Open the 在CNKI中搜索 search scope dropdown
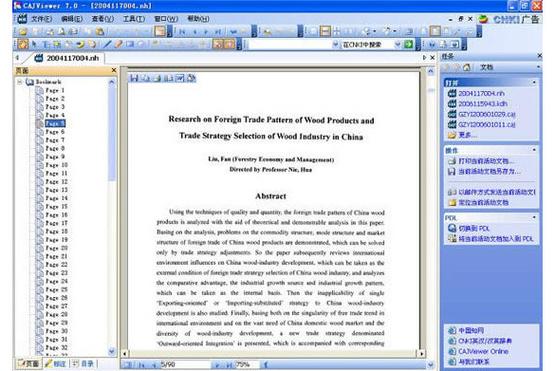 397,44
